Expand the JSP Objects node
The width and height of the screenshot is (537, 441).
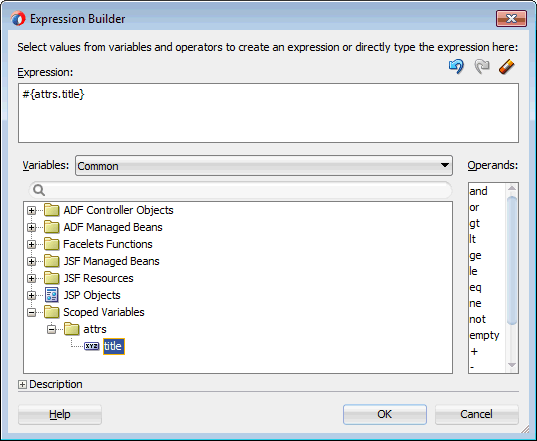pos(32,295)
